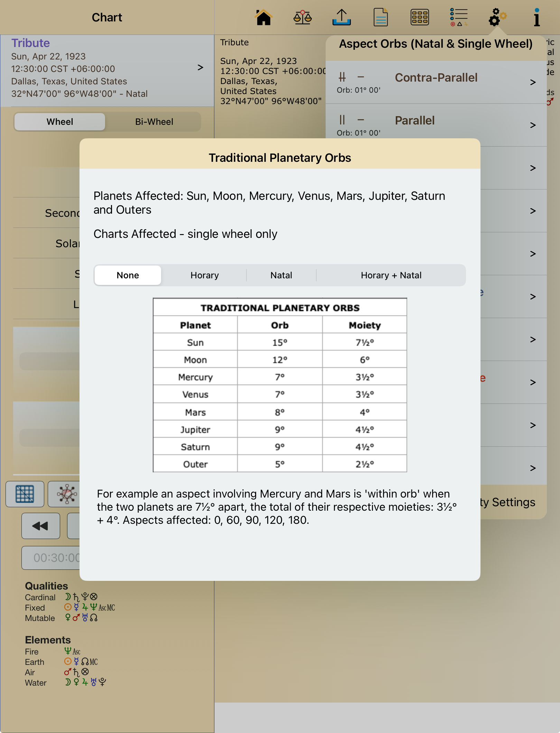
Task: Switch to the Wheel tab
Action: (x=60, y=122)
